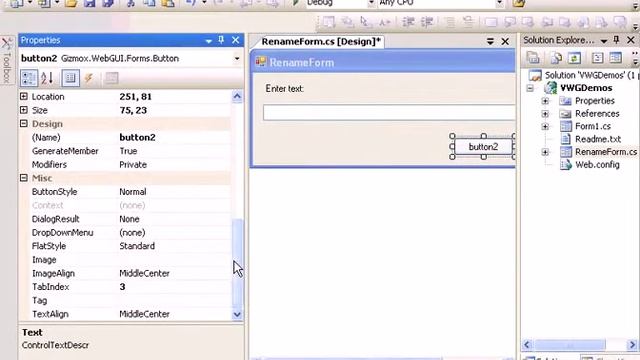Screen dimensions: 640x360
Task: Select the Modifiers property value Private
Action: tap(133, 164)
